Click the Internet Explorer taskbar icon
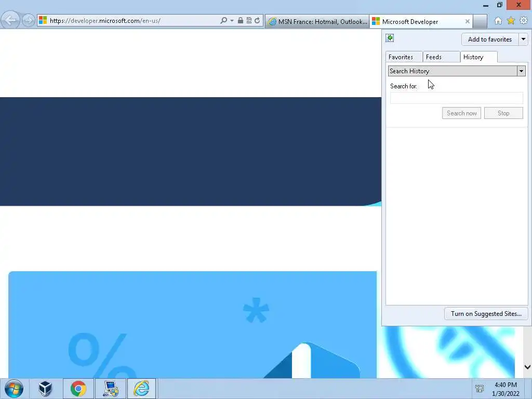 point(141,389)
